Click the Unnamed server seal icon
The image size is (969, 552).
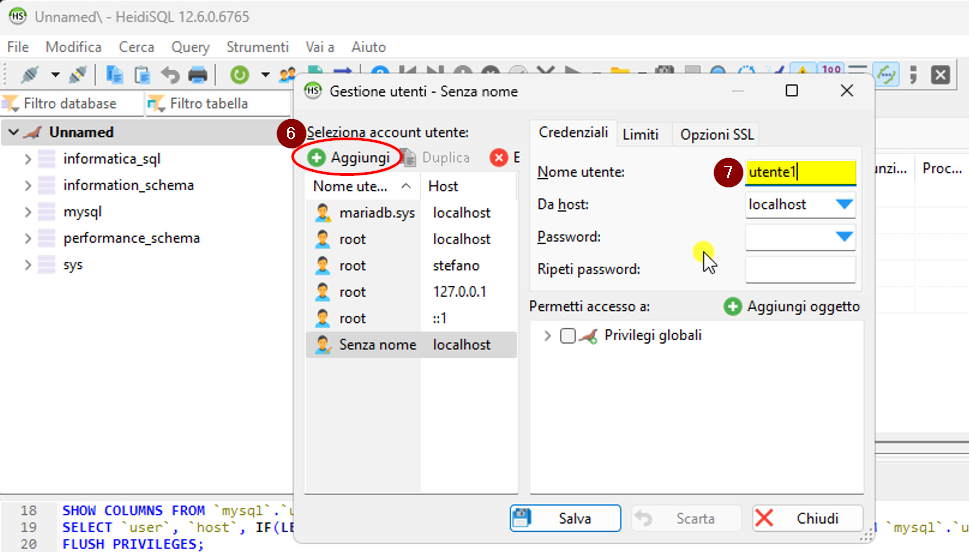(33, 132)
